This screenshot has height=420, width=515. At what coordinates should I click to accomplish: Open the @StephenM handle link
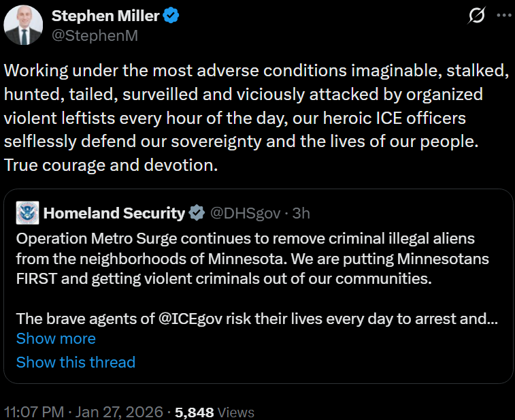95,35
